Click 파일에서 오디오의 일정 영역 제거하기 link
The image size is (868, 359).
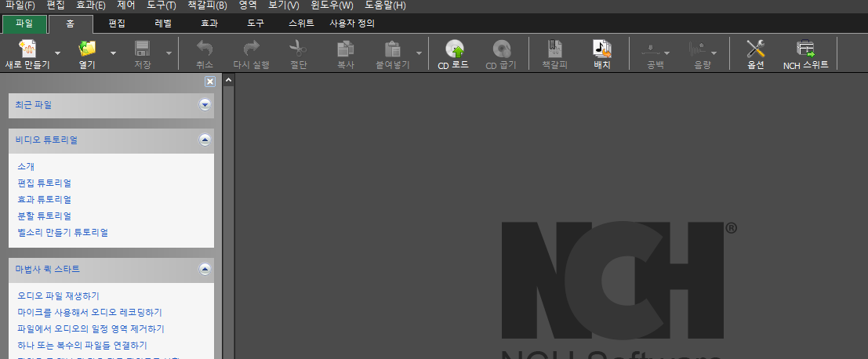coord(91,328)
